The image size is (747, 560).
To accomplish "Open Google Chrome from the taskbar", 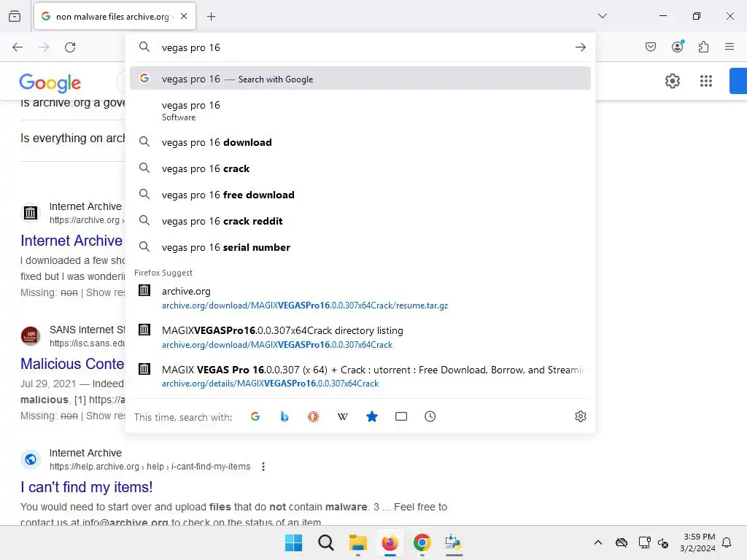I will click(422, 542).
